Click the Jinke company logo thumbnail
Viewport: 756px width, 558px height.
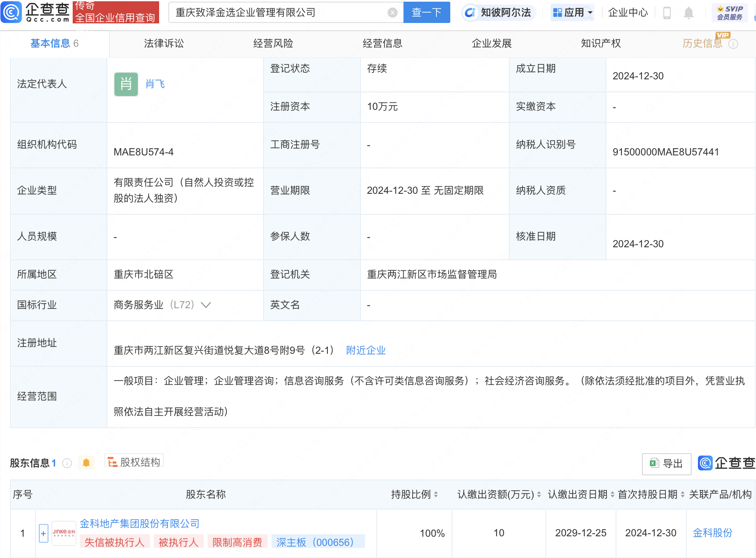click(64, 533)
